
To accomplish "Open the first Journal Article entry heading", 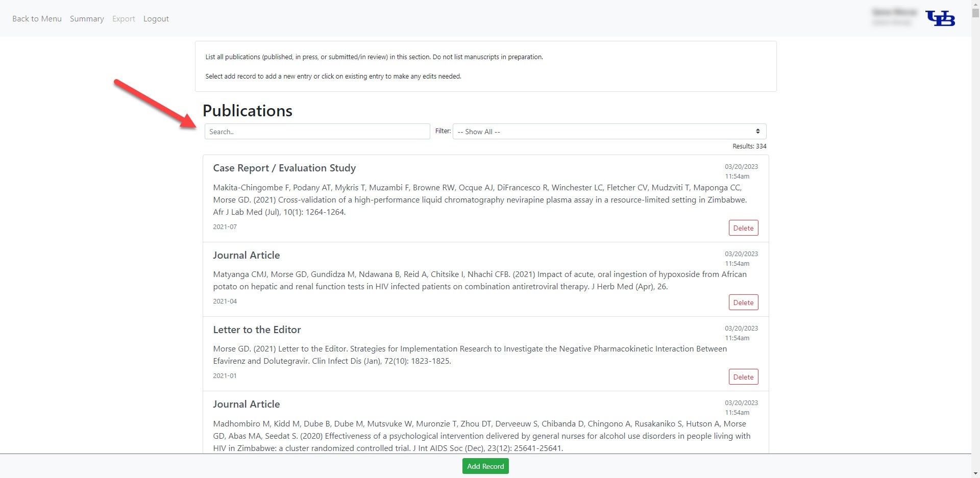I will click(x=247, y=256).
